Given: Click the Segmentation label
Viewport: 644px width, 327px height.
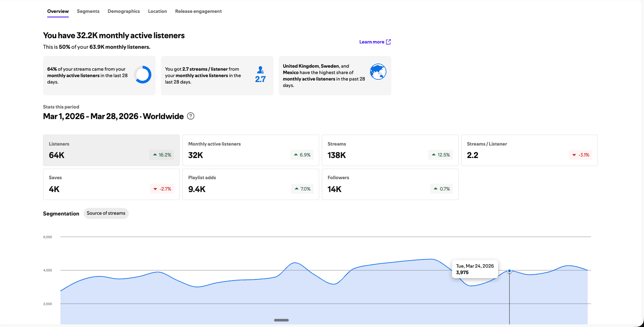Looking at the screenshot, I should pos(61,214).
